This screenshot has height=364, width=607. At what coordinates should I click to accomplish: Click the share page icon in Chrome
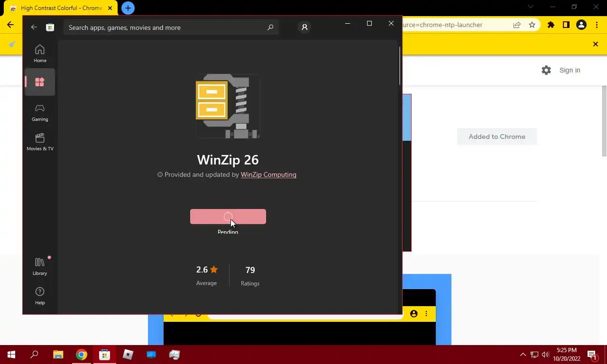(x=517, y=25)
